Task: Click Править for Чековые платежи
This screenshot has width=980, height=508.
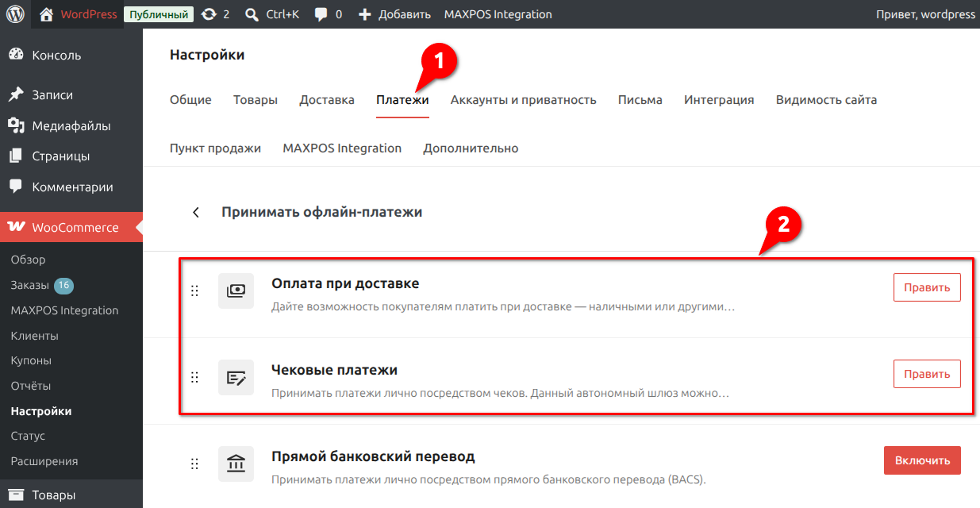Action: point(927,374)
